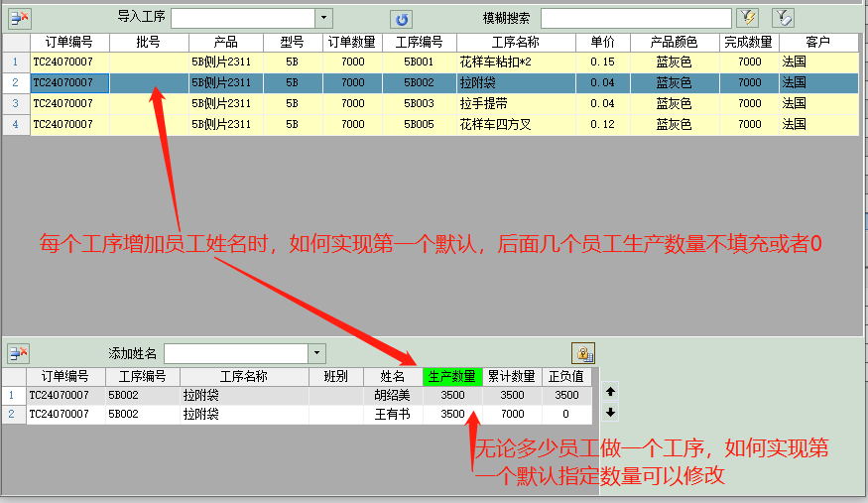Click the 完成数量 column header
Viewport: 868px width, 503px height.
749,42
